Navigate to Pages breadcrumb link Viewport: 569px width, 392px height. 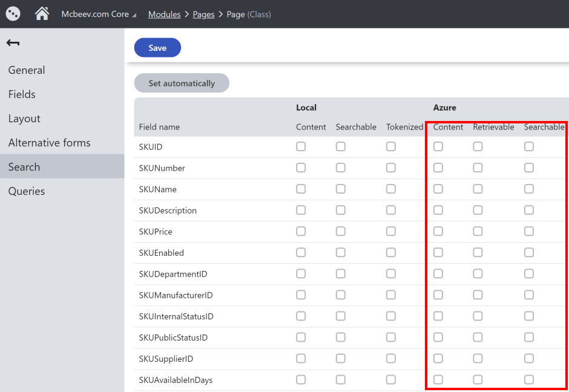click(203, 15)
